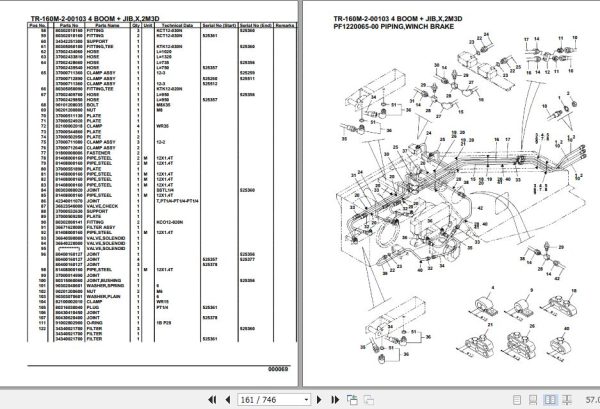Switch to single page view
This screenshot has width=600, height=409.
517,400
